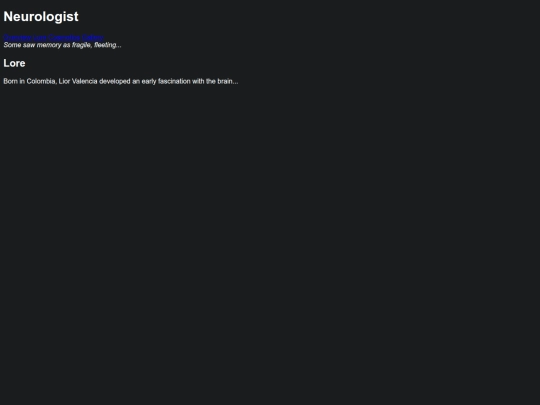Image resolution: width=540 pixels, height=405 pixels.
Task: Click the word fascination in lore text
Action: [x=174, y=81]
